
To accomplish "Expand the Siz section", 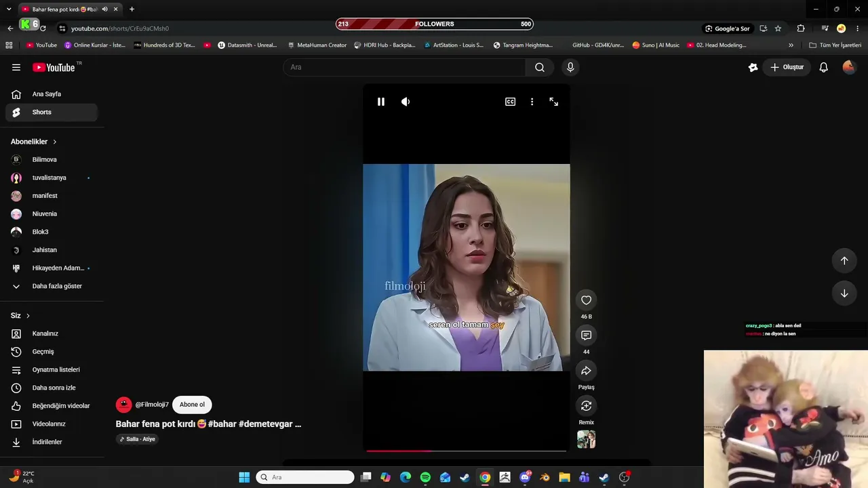I will pos(20,316).
